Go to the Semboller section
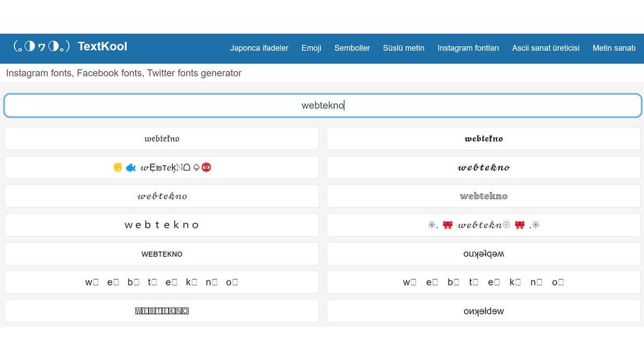Image resolution: width=644 pixels, height=362 pixels. [x=352, y=48]
